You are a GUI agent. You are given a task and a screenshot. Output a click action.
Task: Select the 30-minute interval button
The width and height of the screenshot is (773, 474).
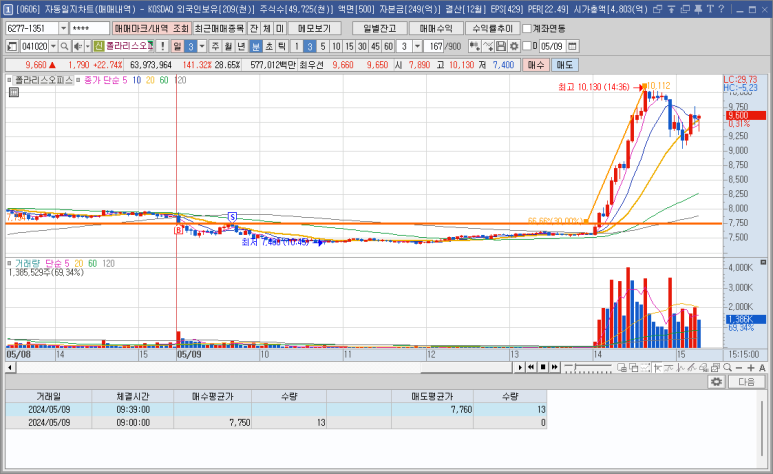pyautogui.click(x=362, y=46)
